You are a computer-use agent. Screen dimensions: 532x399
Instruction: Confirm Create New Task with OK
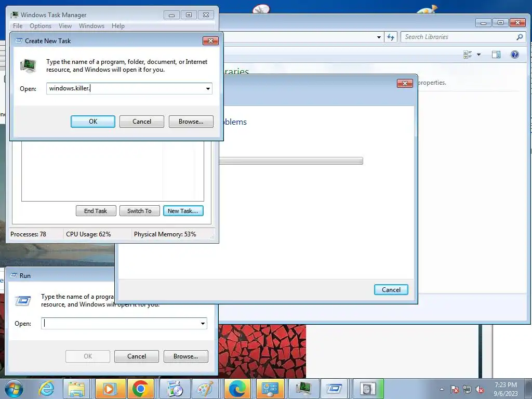pyautogui.click(x=93, y=122)
